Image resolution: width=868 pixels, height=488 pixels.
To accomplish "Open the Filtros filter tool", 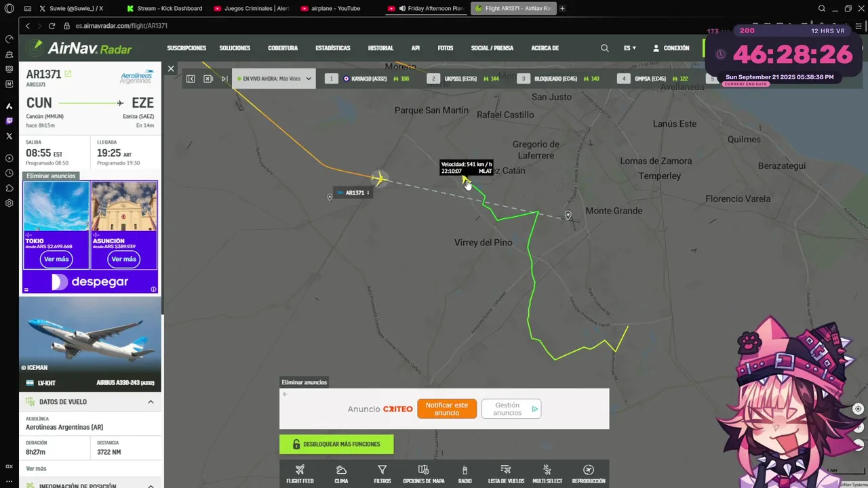I will [382, 474].
